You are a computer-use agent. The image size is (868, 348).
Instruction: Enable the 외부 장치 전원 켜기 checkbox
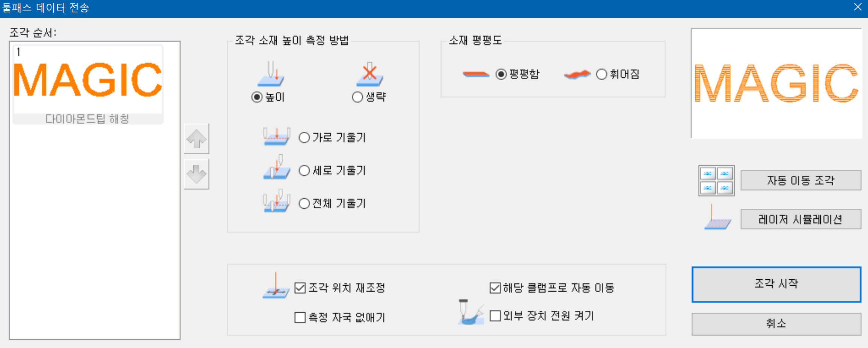[495, 316]
